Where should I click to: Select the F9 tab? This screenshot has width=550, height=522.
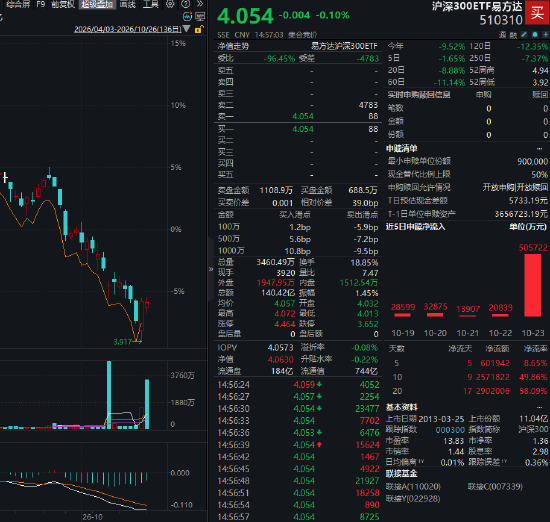(x=41, y=4)
